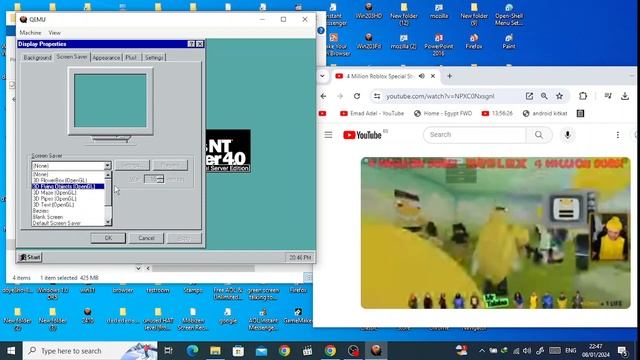The height and width of the screenshot is (360, 640).
Task: Switch to the Appearance tab
Action: pos(106,58)
